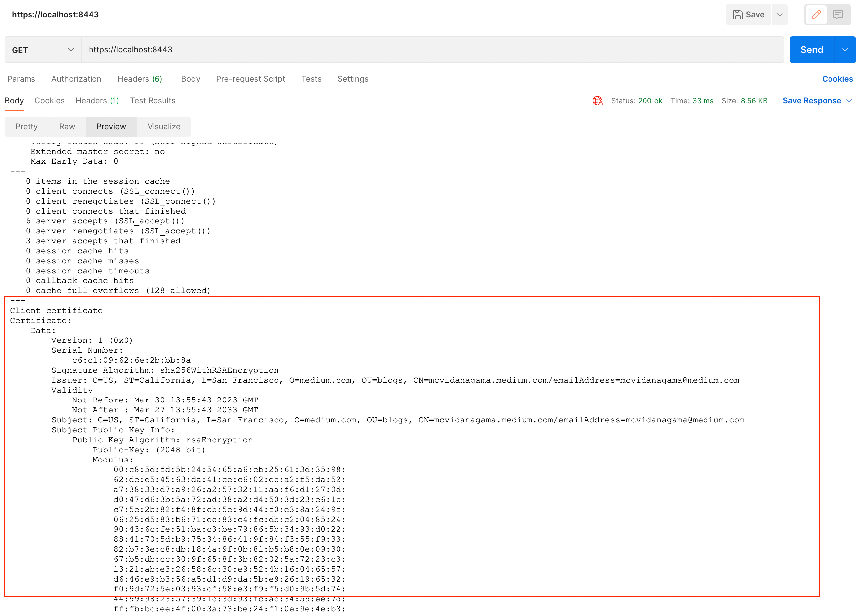This screenshot has width=860, height=616.
Task: Click the network globe warning icon
Action: pos(598,101)
